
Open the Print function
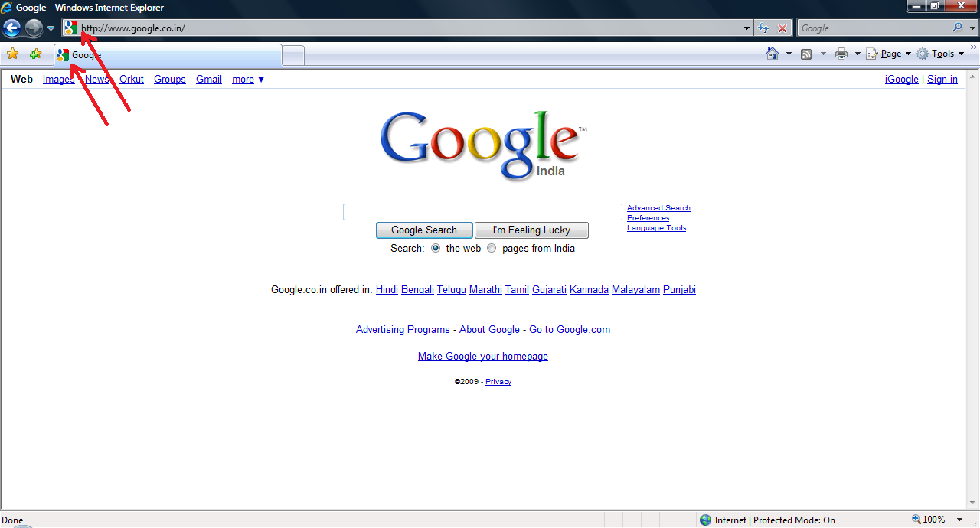[842, 53]
